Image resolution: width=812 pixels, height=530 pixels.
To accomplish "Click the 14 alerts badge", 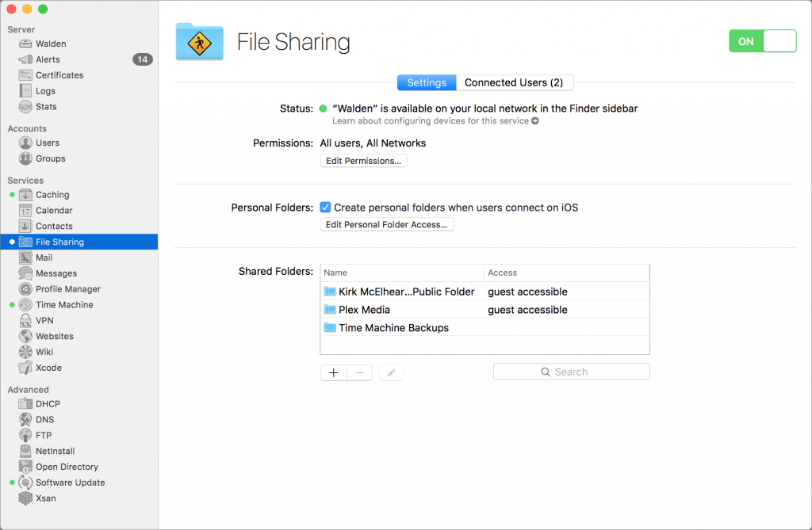I will pos(143,59).
